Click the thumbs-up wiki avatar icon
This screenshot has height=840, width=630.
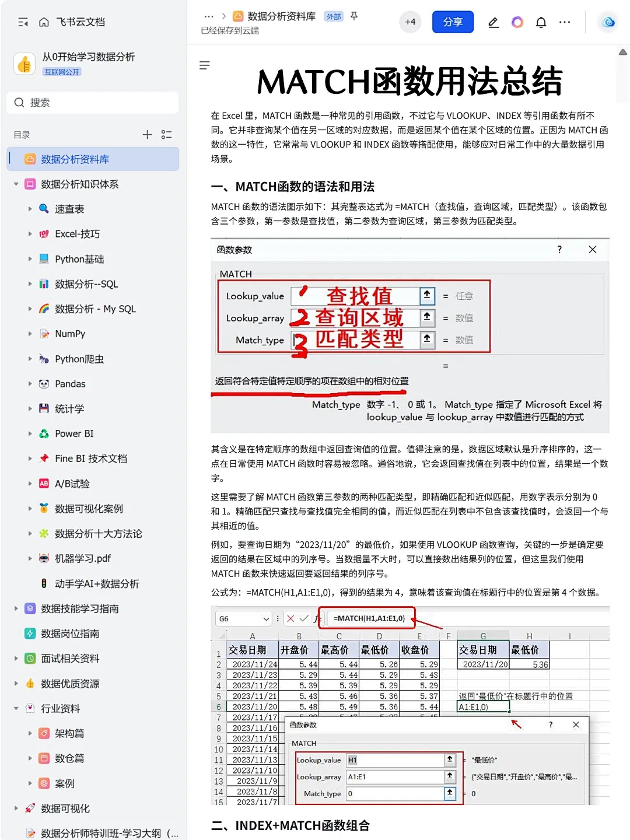pyautogui.click(x=24, y=64)
